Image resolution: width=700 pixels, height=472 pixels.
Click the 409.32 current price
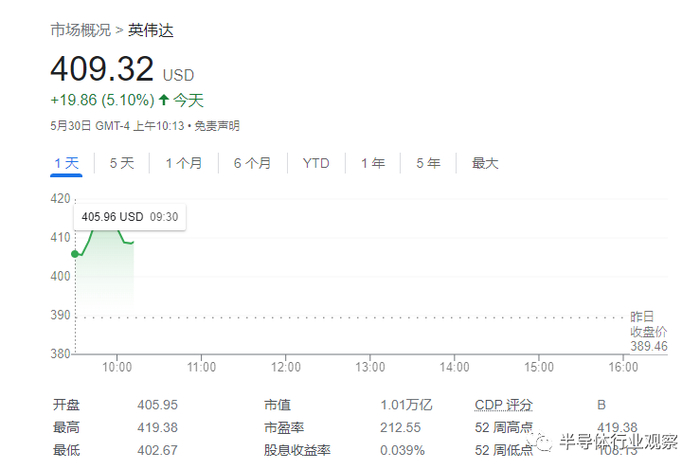point(102,69)
